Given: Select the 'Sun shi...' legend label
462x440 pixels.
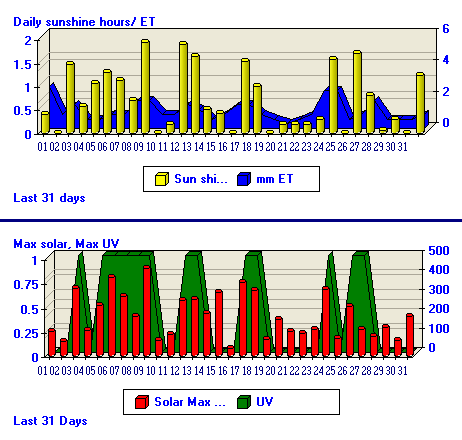Looking at the screenshot, I should point(201,179).
